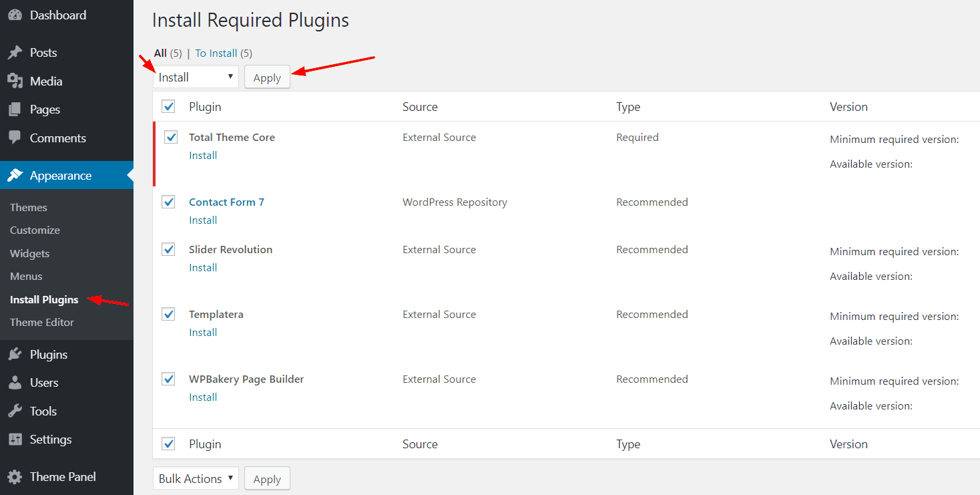This screenshot has width=980, height=495.
Task: Click Type column header at top
Action: coord(628,107)
